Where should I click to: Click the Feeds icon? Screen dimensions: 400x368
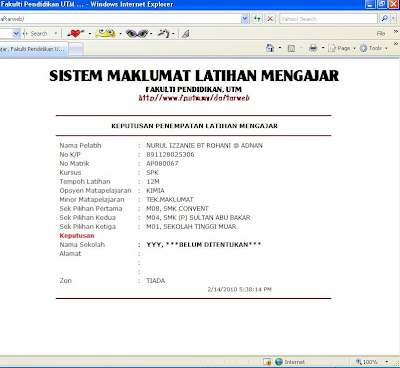[291, 48]
